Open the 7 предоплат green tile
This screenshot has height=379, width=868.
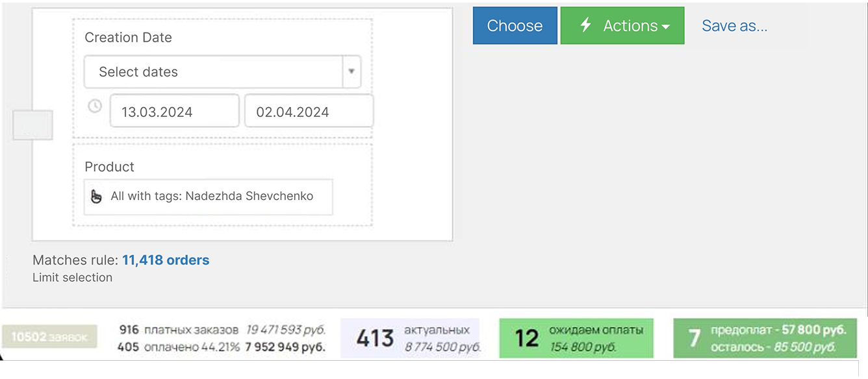[765, 338]
